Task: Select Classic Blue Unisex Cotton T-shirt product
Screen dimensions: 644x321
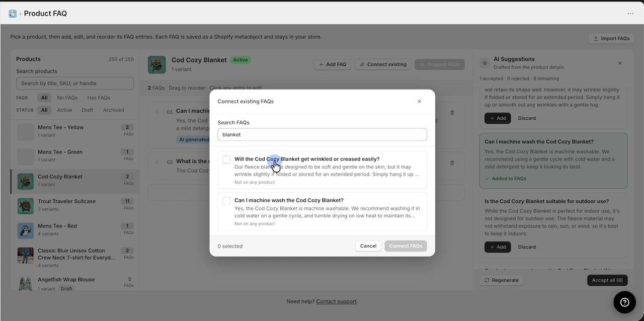Action: [x=75, y=258]
